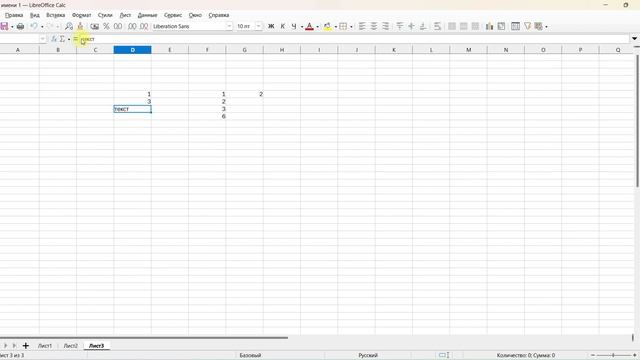Open the Данные menu
Viewport: 640px width, 360px height.
pyautogui.click(x=147, y=15)
